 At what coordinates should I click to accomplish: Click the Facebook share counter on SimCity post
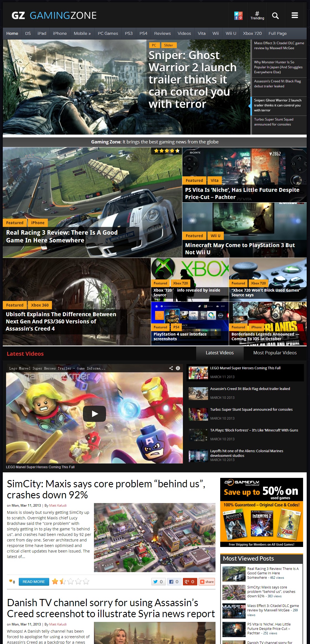174,582
